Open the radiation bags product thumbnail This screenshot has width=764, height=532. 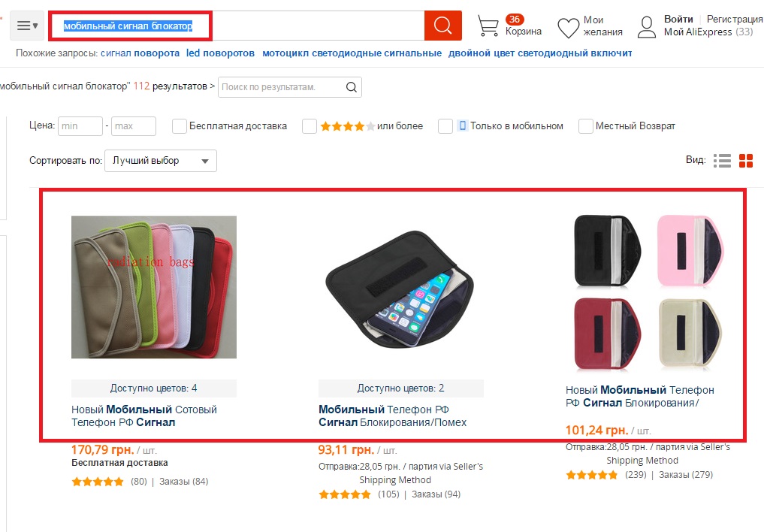154,287
